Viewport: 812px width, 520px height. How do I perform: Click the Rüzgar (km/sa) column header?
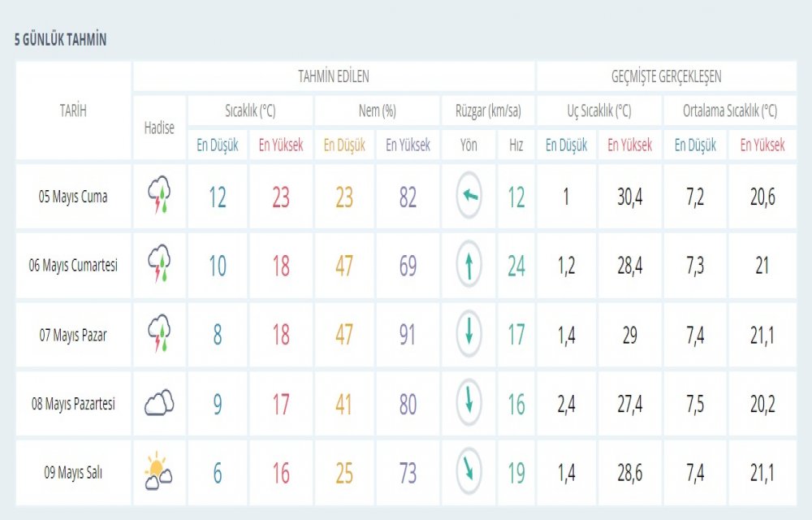click(487, 110)
